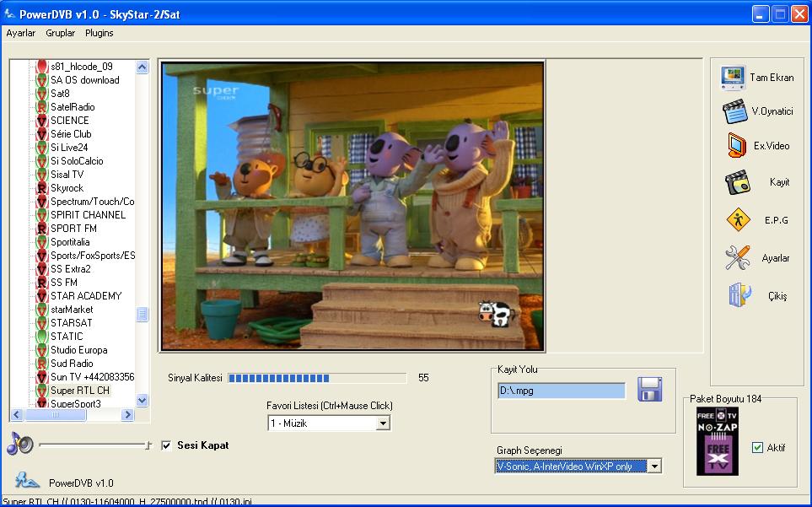Click the Kayit label

(779, 182)
